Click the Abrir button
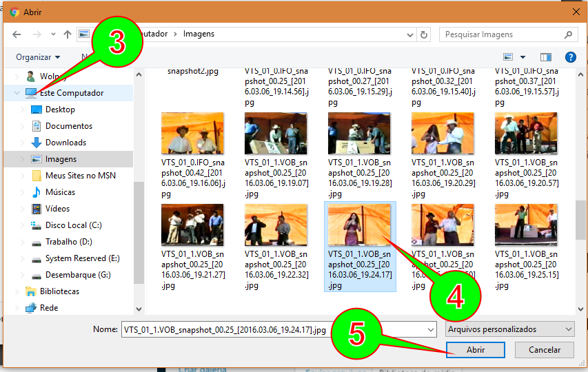The width and height of the screenshot is (588, 372). pos(475,349)
